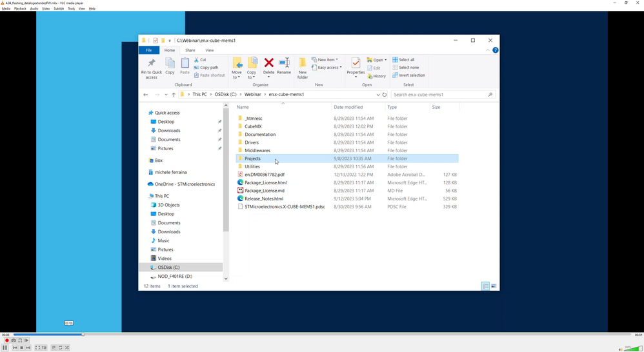The width and height of the screenshot is (644, 352).
Task: Toggle VLC shuffle random mode
Action: 66,348
